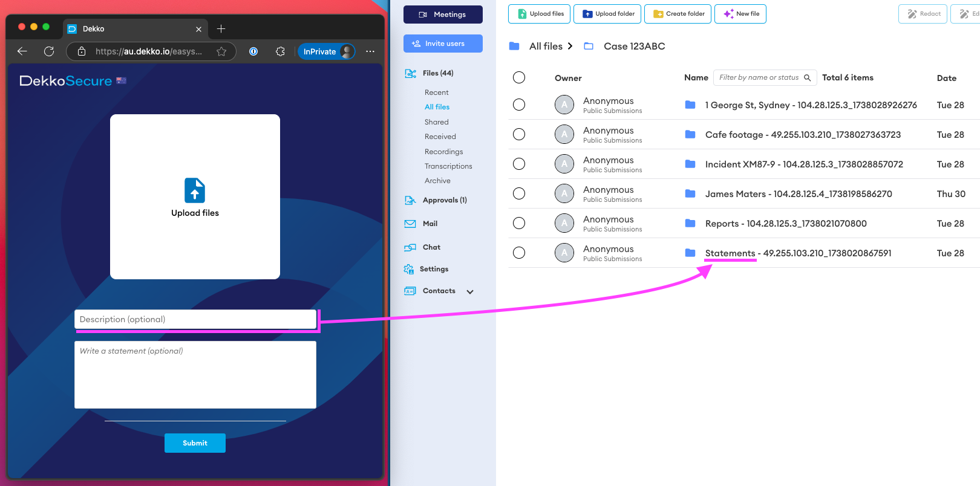The image size is (980, 486).
Task: Close the Dekko browser tab
Action: [198, 29]
